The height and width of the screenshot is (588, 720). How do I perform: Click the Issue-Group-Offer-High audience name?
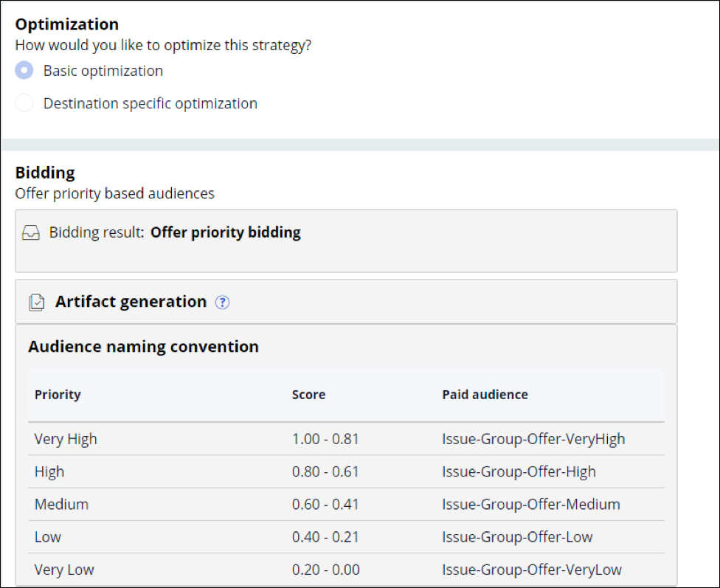tap(519, 471)
